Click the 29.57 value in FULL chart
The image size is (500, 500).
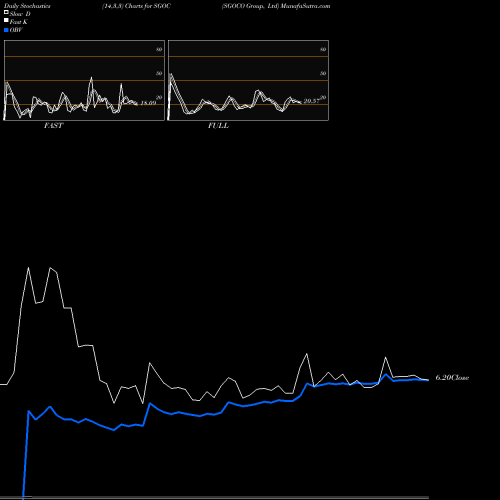tap(311, 101)
